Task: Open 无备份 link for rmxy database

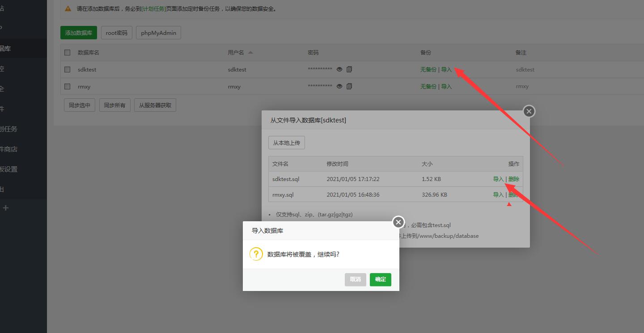Action: 428,86
